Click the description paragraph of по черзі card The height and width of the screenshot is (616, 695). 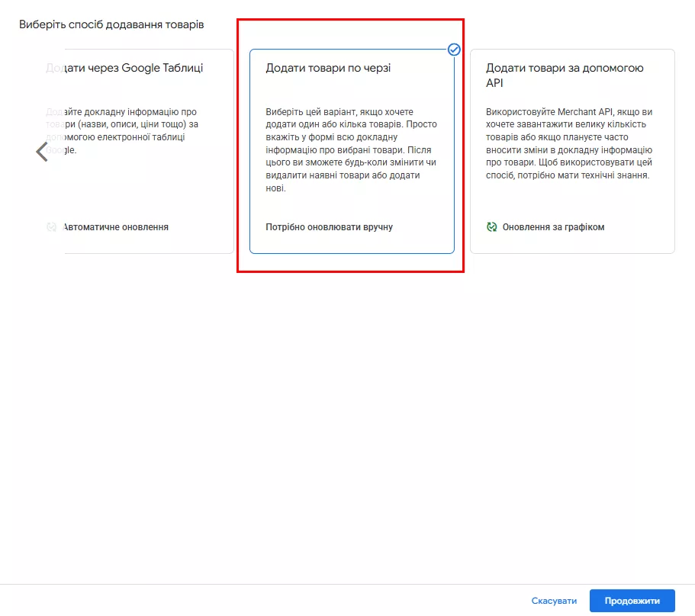pyautogui.click(x=351, y=149)
